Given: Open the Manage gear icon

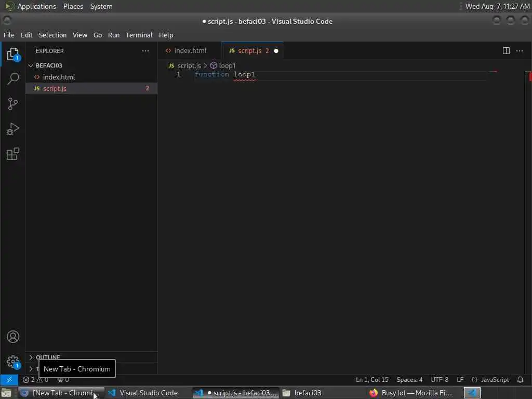Looking at the screenshot, I should click(13, 362).
